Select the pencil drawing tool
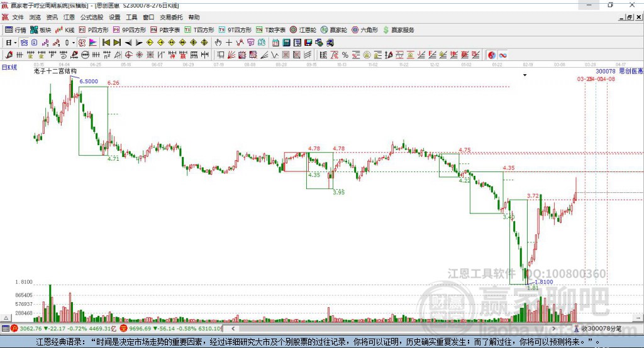The height and width of the screenshot is (348, 644). coord(9,55)
